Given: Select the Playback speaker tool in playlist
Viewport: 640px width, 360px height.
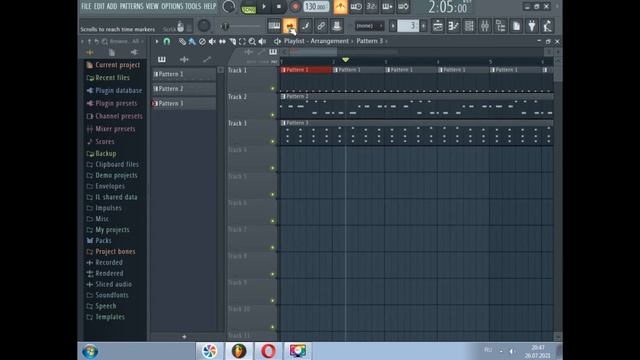Looking at the screenshot, I should pos(262,41).
